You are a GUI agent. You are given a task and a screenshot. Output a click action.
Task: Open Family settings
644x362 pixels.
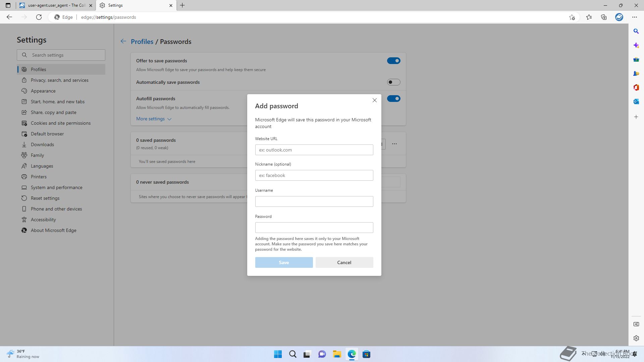(x=61, y=155)
